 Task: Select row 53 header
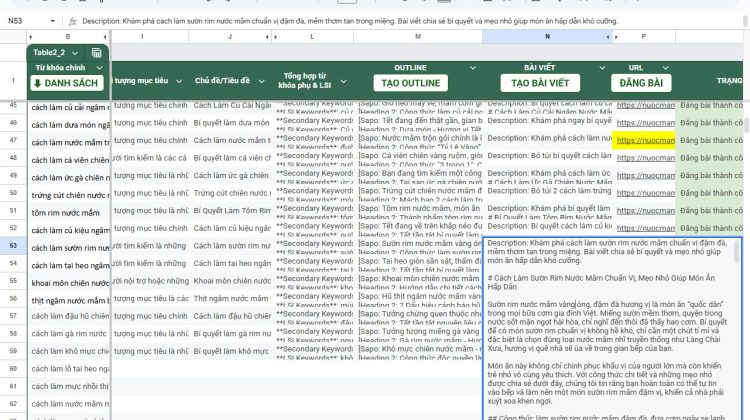[x=13, y=246]
